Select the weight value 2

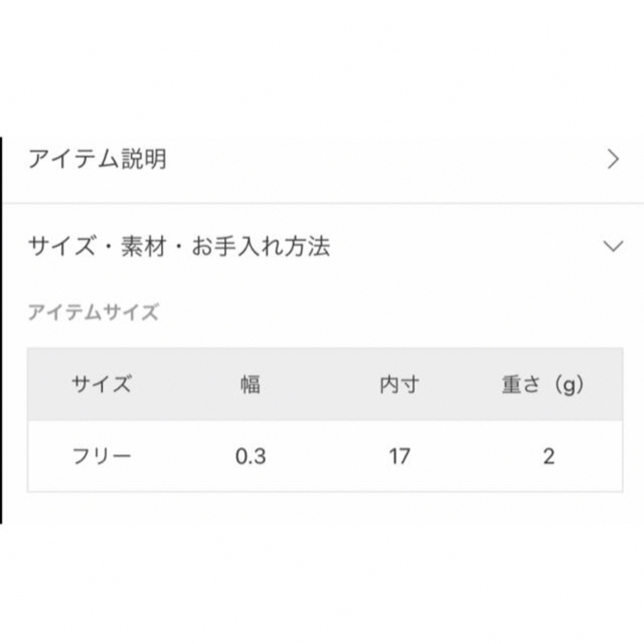tap(549, 456)
